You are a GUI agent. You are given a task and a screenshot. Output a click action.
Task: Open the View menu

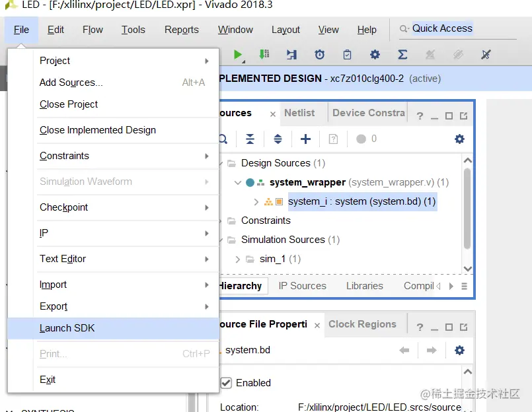point(328,30)
